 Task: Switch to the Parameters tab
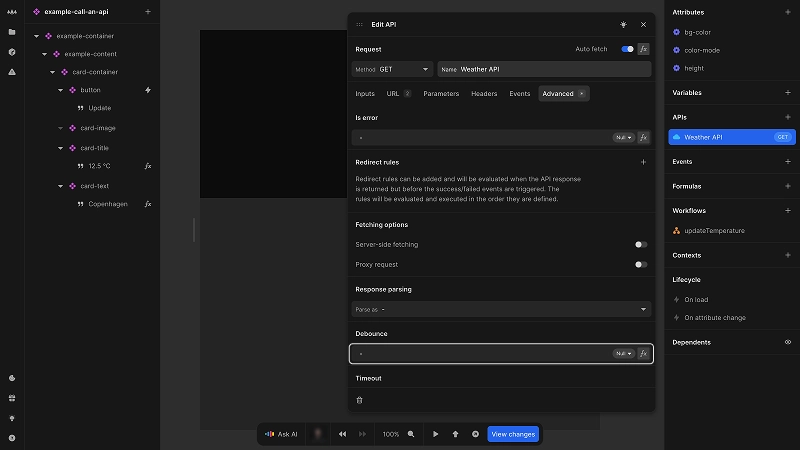(x=441, y=94)
